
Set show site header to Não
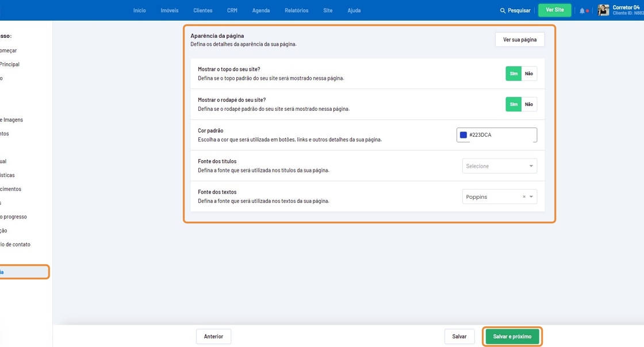[529, 74]
